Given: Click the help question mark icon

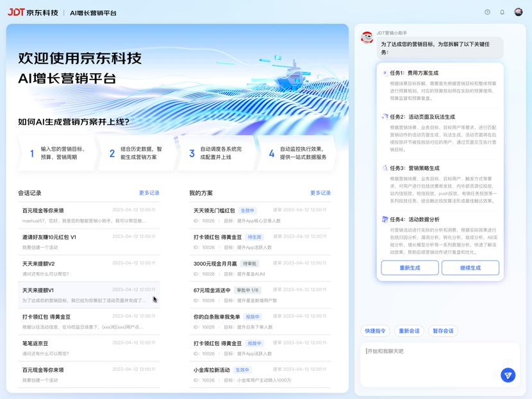Looking at the screenshot, I should [487, 12].
